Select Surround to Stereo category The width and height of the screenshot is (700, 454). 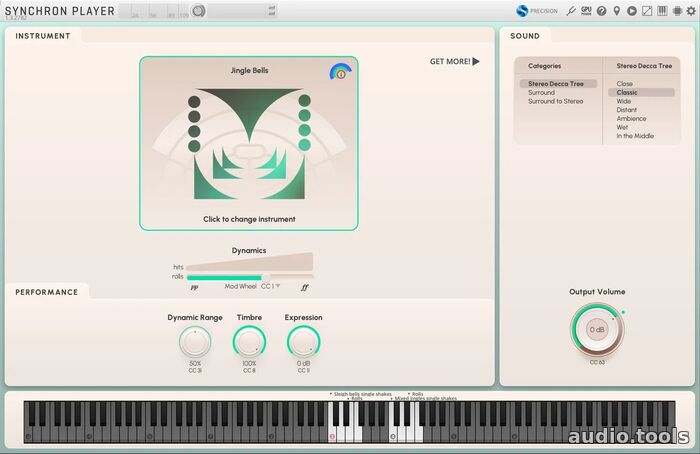(555, 101)
